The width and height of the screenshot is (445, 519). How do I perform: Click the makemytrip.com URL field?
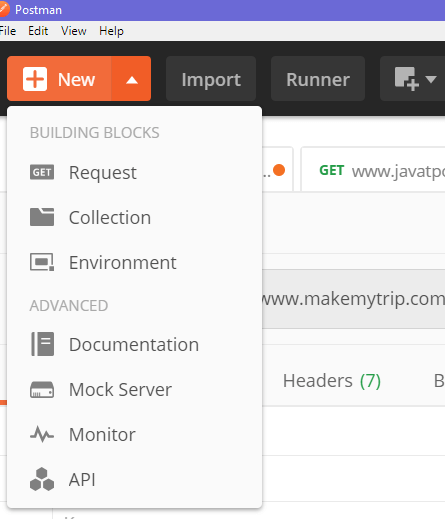(353, 299)
